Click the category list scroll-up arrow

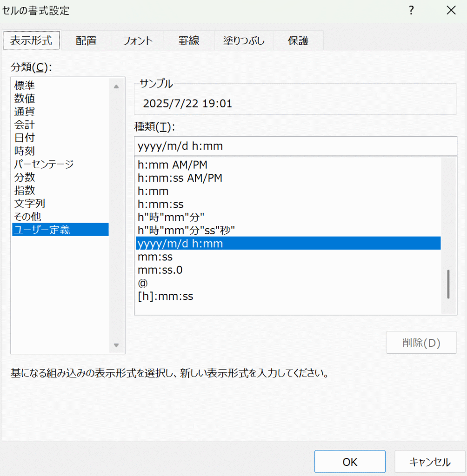point(116,86)
